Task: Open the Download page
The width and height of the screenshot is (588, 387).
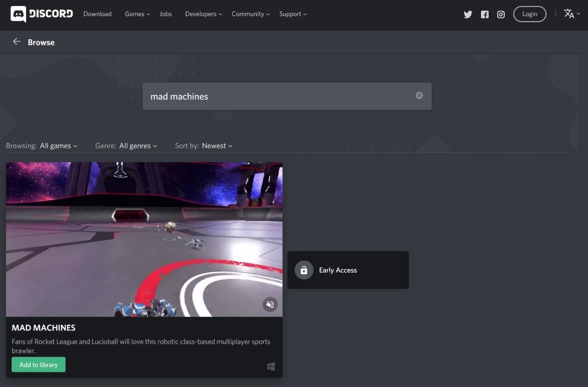Action: point(97,14)
